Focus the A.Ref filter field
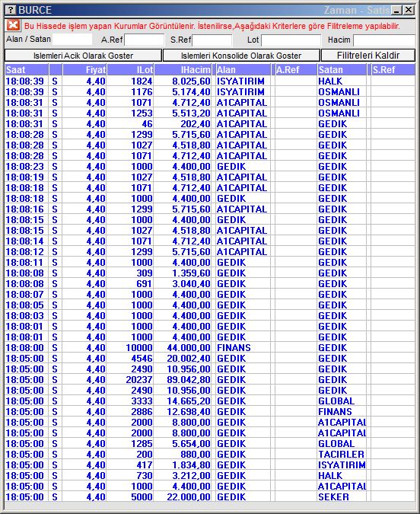This screenshot has width=420, height=514. point(145,40)
